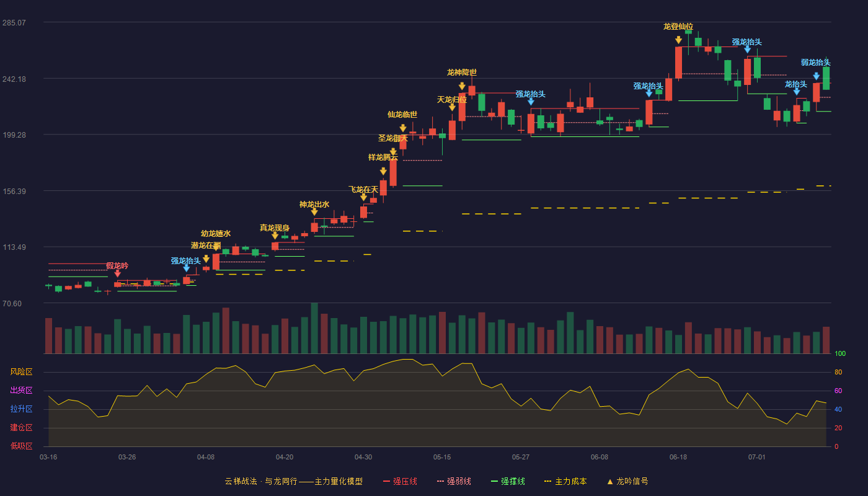Image resolution: width=868 pixels, height=496 pixels.
Task: Toggle the 龙吟信号 legend entry
Action: coord(627,481)
